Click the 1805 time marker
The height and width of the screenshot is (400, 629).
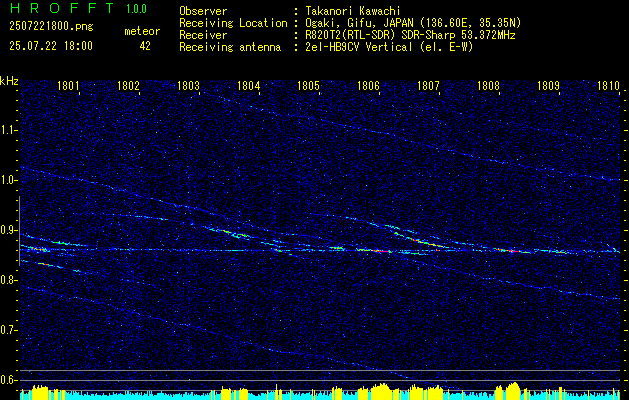tap(308, 85)
